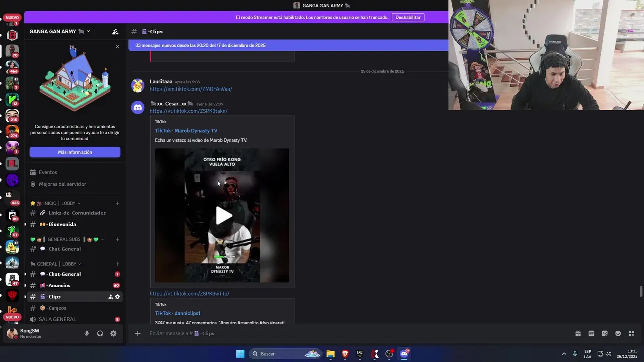Open the Windows Start menu
Viewport: 644px width, 362px height.
pos(240,354)
